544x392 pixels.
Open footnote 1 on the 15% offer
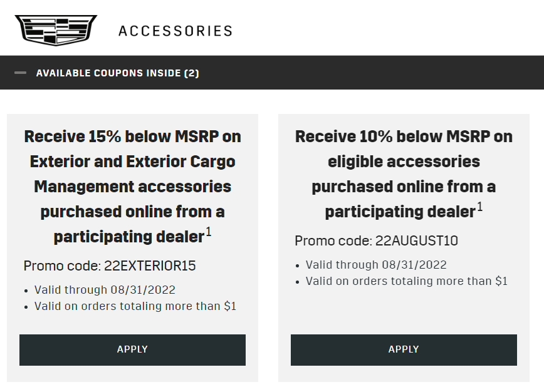click(x=209, y=232)
